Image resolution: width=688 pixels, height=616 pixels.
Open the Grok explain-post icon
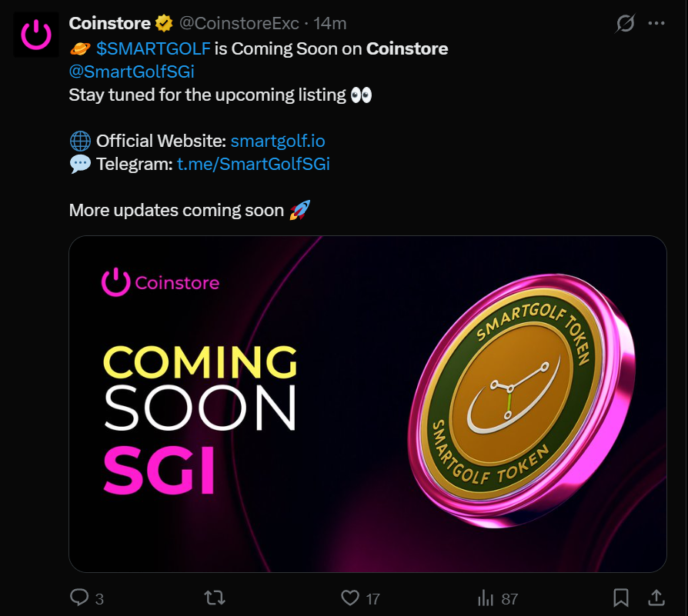click(x=625, y=23)
